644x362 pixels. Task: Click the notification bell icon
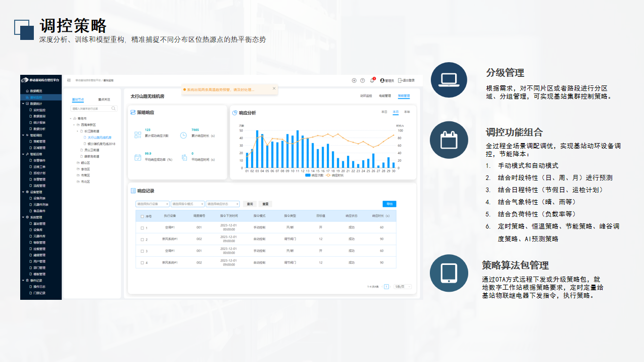pos(372,80)
